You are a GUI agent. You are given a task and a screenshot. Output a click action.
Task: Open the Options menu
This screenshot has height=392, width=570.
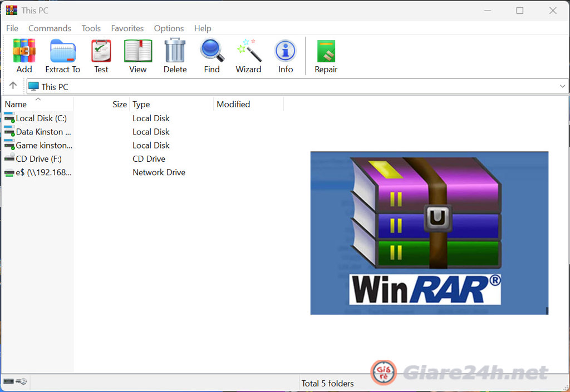(x=169, y=28)
